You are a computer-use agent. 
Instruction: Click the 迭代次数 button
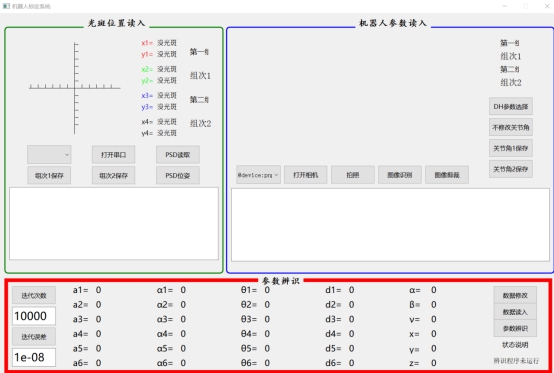pyautogui.click(x=34, y=295)
